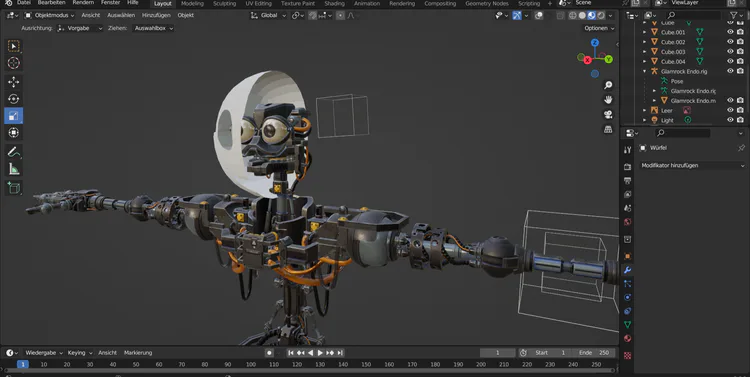Viewport: 750px width, 377px height.
Task: Select the Transform tool
Action: pyautogui.click(x=13, y=133)
